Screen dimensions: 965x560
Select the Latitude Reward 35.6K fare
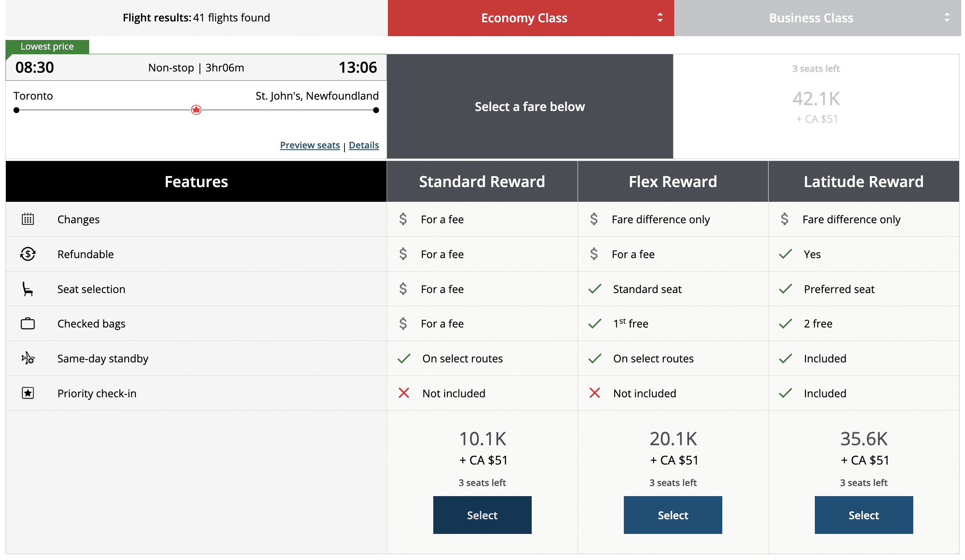click(x=863, y=515)
